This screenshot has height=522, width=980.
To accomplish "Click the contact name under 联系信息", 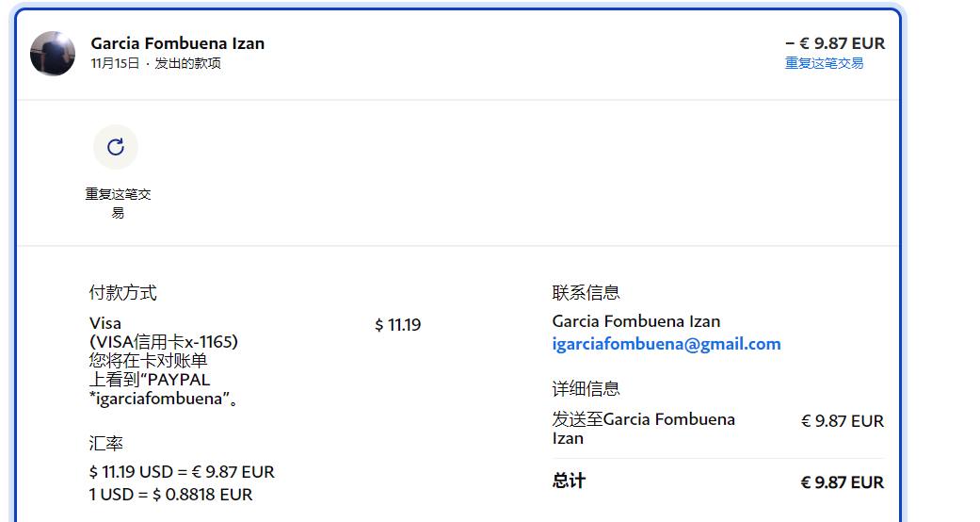I will click(636, 321).
